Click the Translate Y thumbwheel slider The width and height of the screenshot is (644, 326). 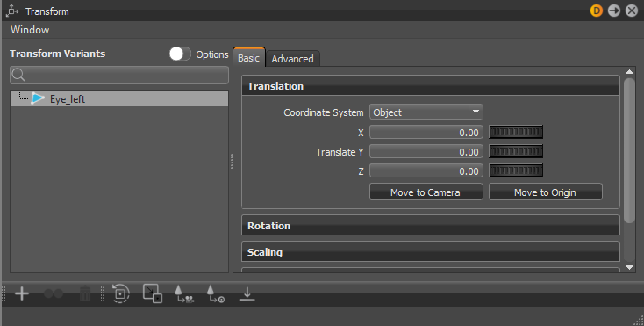516,151
